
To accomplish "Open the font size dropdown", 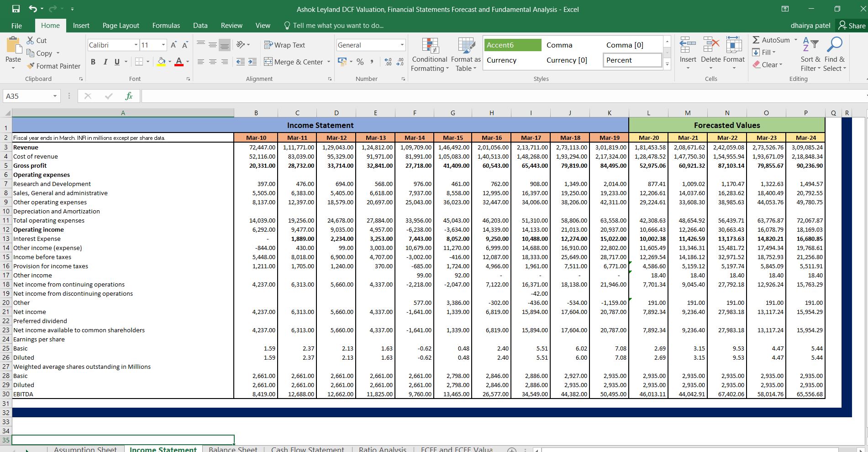I will click(x=163, y=45).
